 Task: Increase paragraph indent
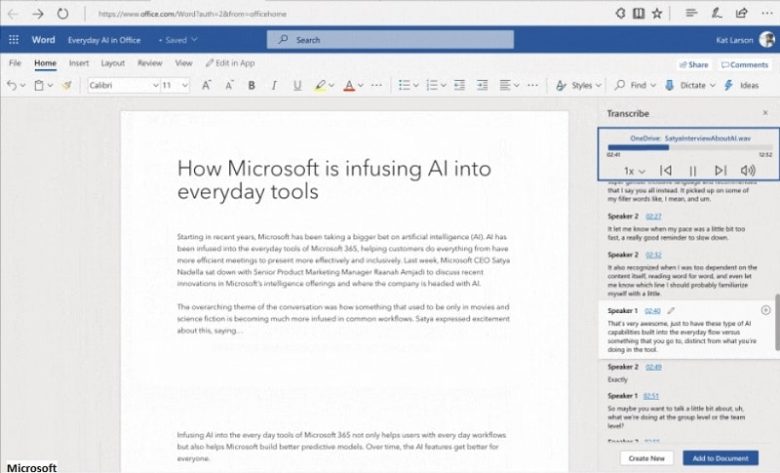[482, 86]
